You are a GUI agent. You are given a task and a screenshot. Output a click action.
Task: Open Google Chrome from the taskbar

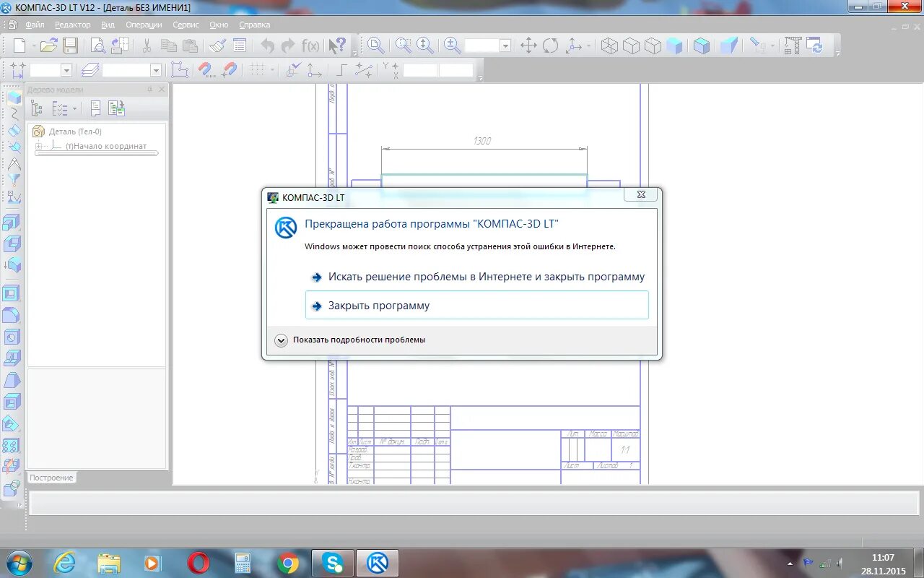coord(288,563)
